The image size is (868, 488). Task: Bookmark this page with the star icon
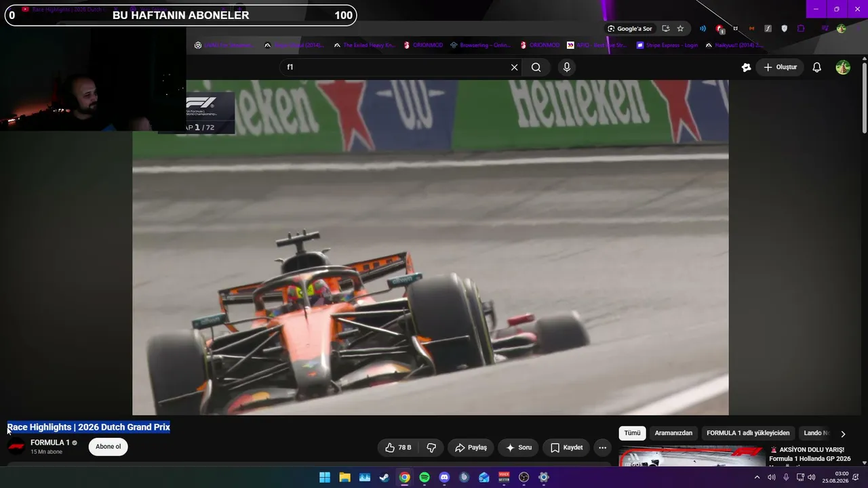coord(680,28)
